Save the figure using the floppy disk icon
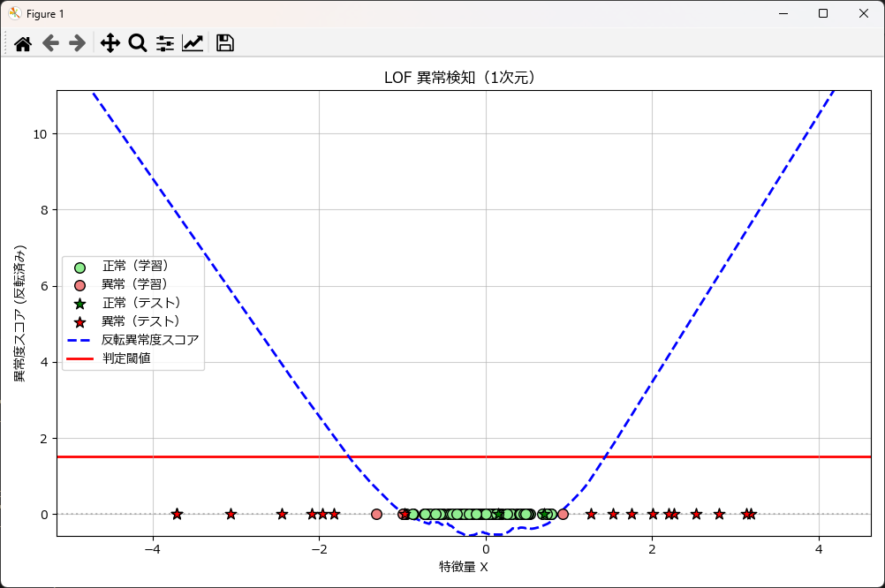Image resolution: width=885 pixels, height=588 pixels. [x=225, y=43]
